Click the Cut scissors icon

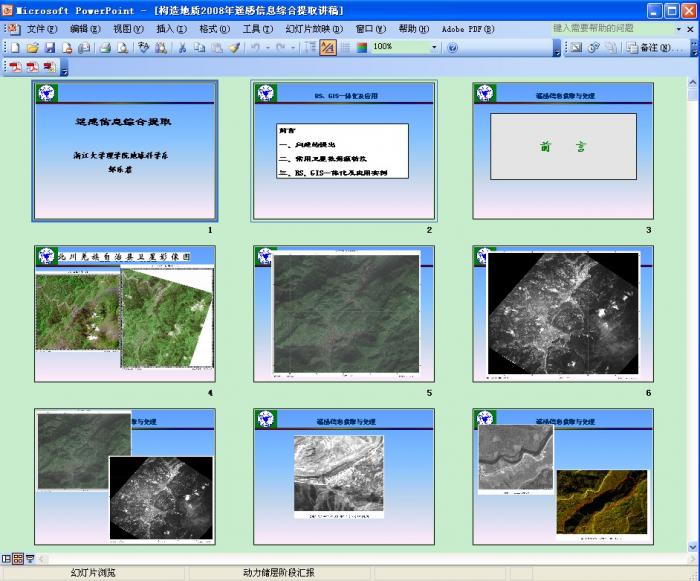pos(183,47)
